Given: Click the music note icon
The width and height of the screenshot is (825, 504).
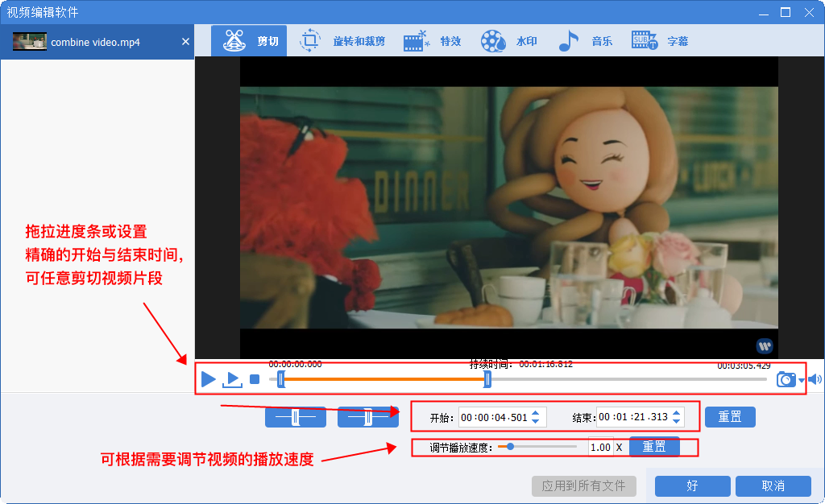Looking at the screenshot, I should point(568,40).
